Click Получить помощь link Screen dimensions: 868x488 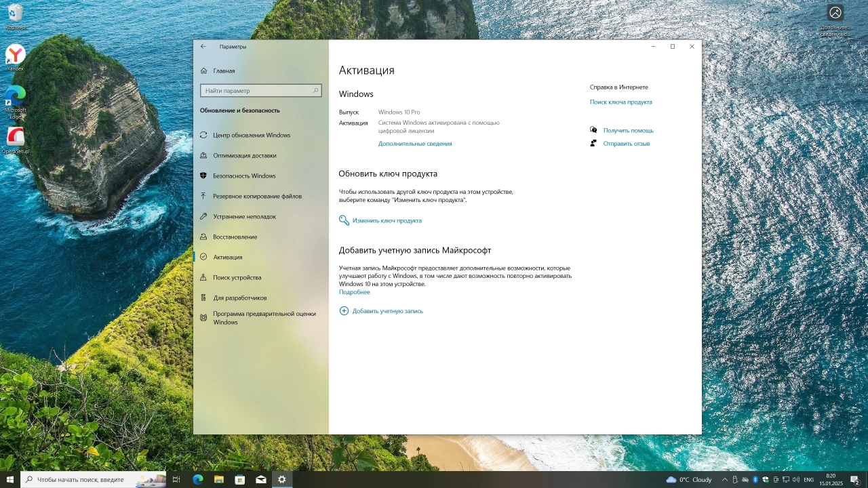point(629,130)
